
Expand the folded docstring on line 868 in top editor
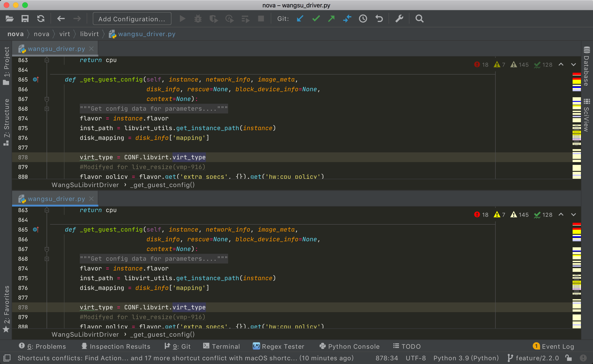47,109
